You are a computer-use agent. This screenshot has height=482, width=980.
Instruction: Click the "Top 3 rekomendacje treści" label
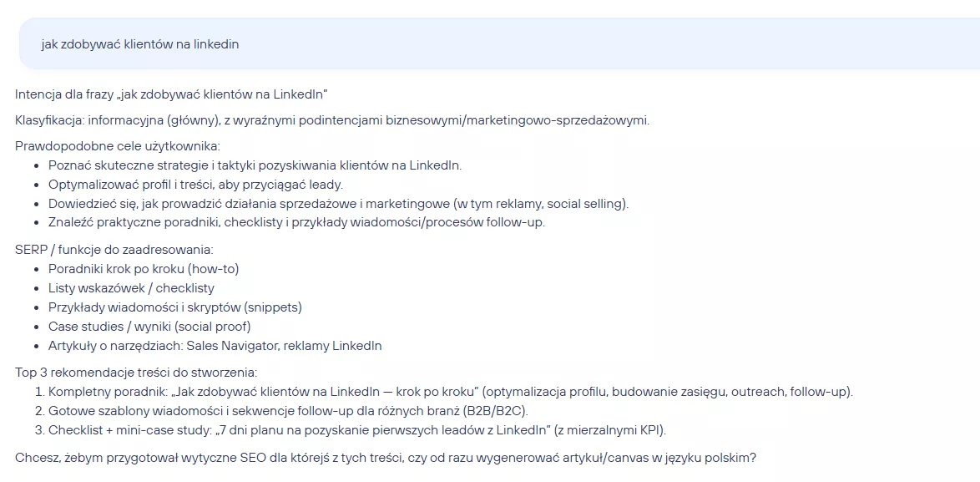click(136, 373)
